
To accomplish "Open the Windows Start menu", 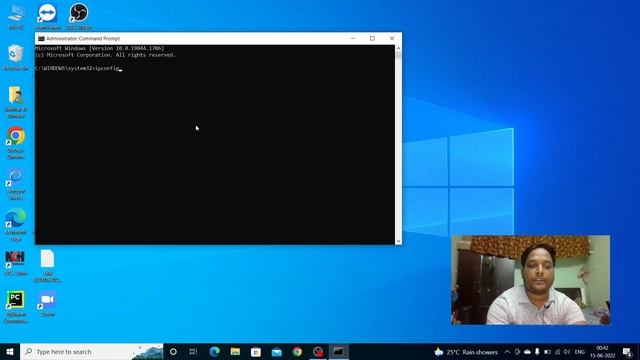I will pos(10,351).
